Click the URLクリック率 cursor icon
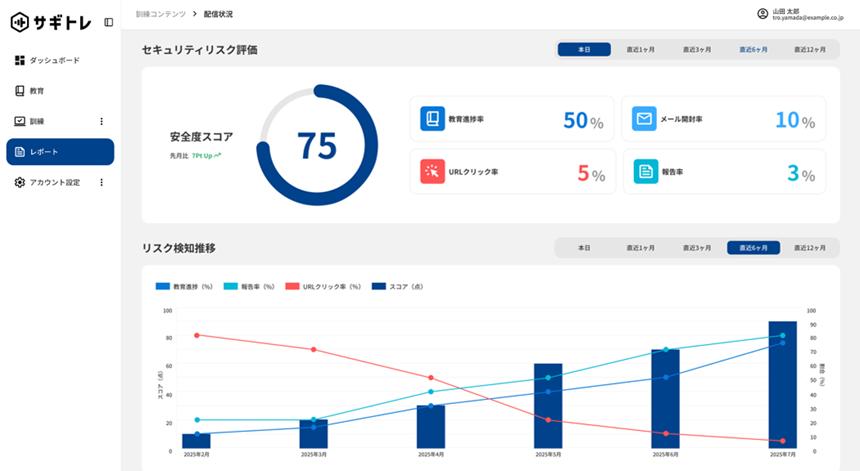Image resolution: width=860 pixels, height=471 pixels. tap(432, 171)
